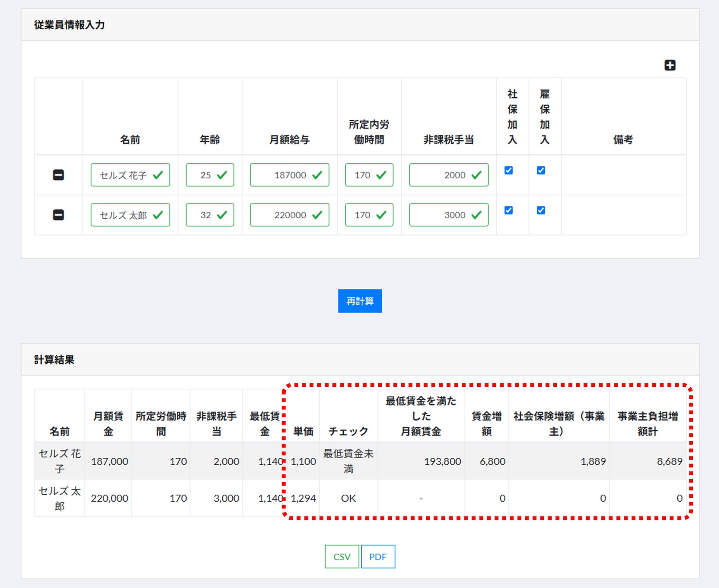Click the OK check result cell

349,498
